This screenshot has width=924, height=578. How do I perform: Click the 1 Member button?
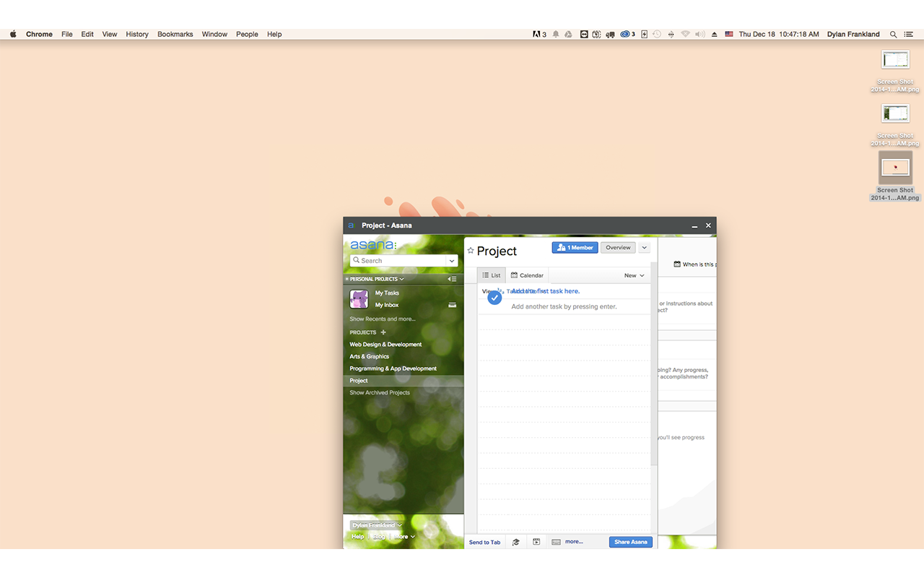(575, 248)
